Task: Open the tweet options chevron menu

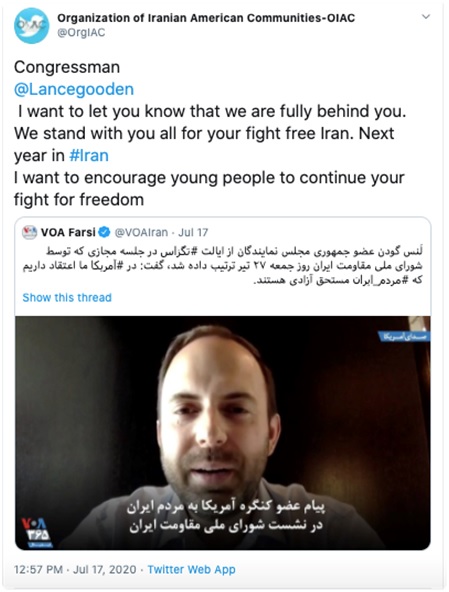Action: coord(426,17)
